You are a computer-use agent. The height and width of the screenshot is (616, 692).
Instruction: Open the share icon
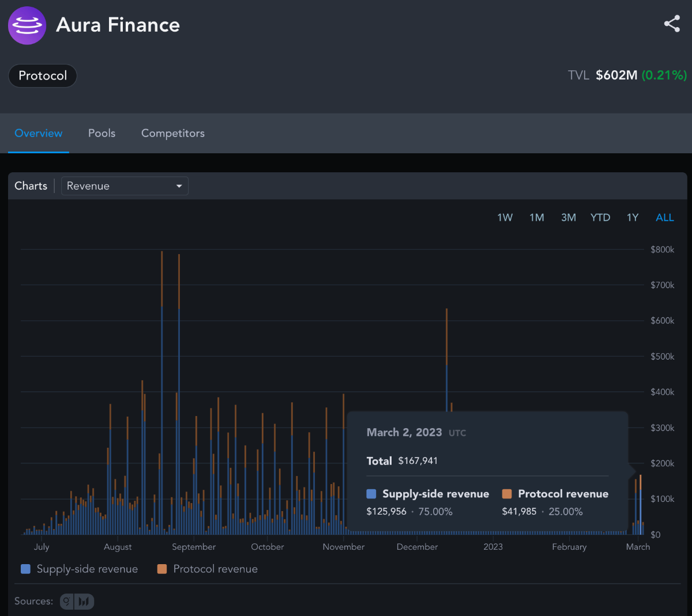point(672,24)
